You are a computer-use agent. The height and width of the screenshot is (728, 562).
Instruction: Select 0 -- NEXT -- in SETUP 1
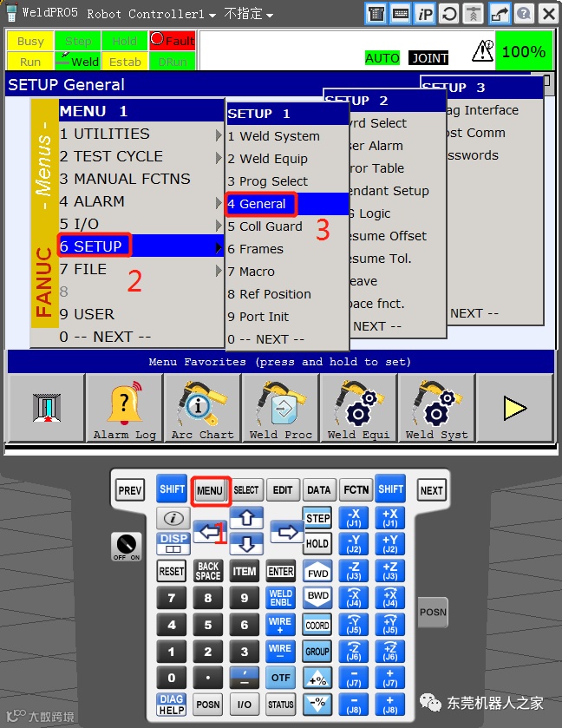(x=287, y=339)
